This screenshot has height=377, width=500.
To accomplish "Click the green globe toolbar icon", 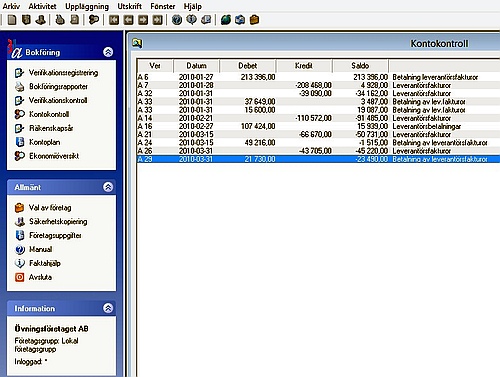I will [x=226, y=20].
